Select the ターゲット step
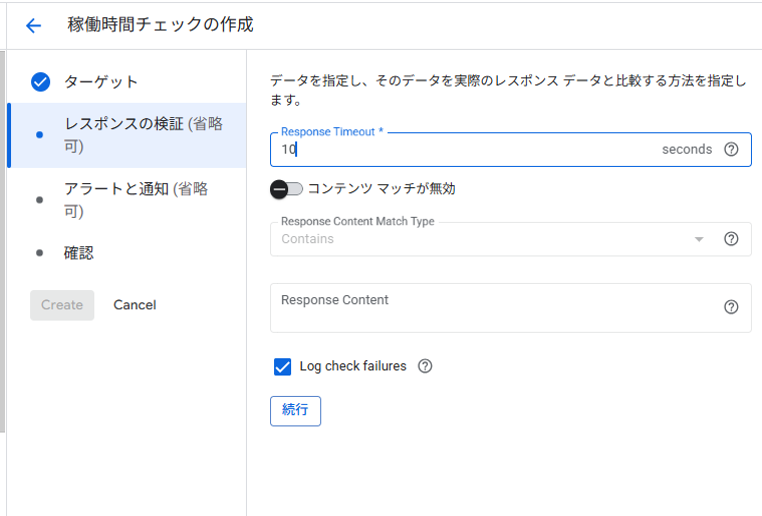Viewport: 762px width, 516px height. pyautogui.click(x=126, y=82)
